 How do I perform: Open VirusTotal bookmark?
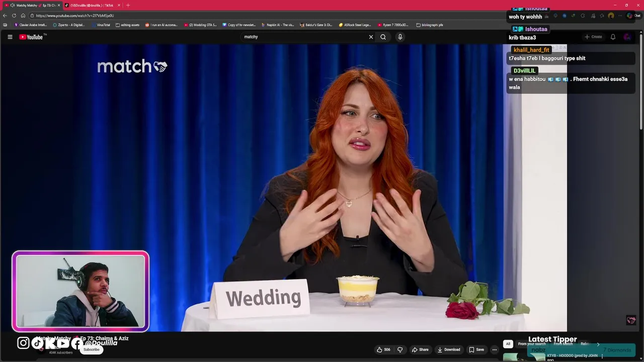101,25
